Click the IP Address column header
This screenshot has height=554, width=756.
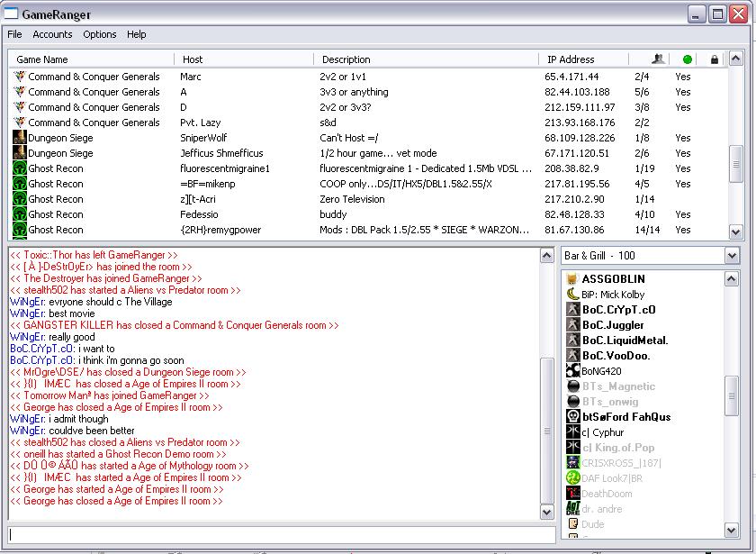pos(571,59)
